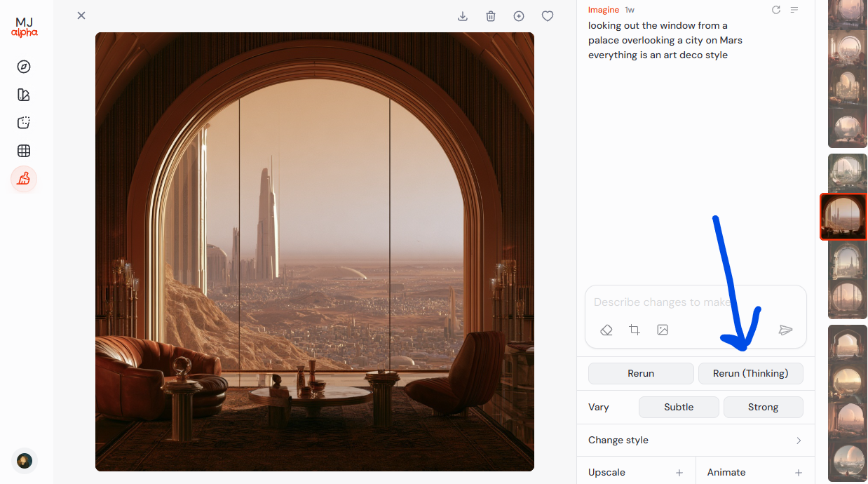Click into the Describe changes to make field

[696, 302]
